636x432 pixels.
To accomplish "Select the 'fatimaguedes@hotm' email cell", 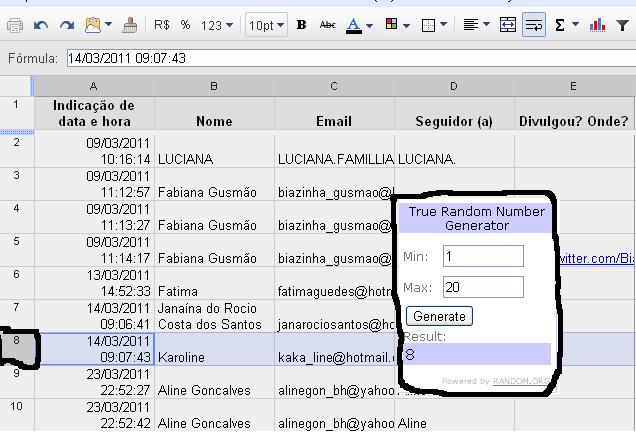I will [x=334, y=283].
